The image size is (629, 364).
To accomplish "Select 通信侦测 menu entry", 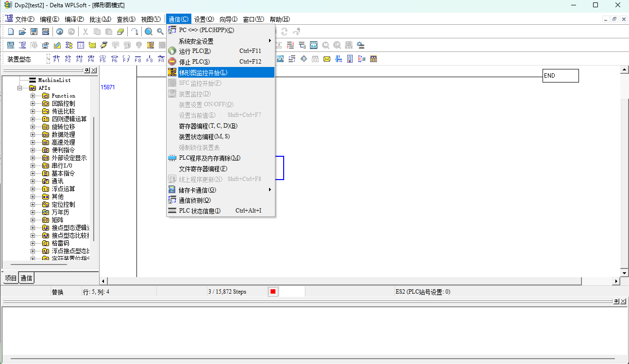I will (221, 200).
